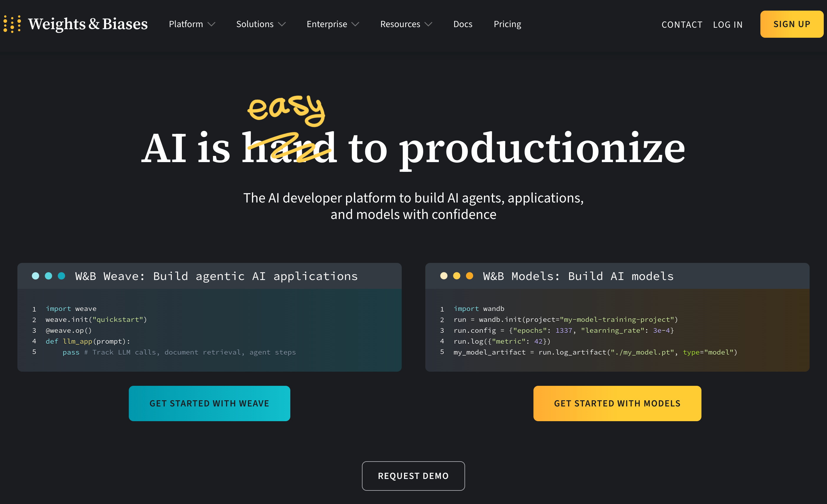Click the orange dot in Models card
The height and width of the screenshot is (504, 827).
pyautogui.click(x=469, y=276)
